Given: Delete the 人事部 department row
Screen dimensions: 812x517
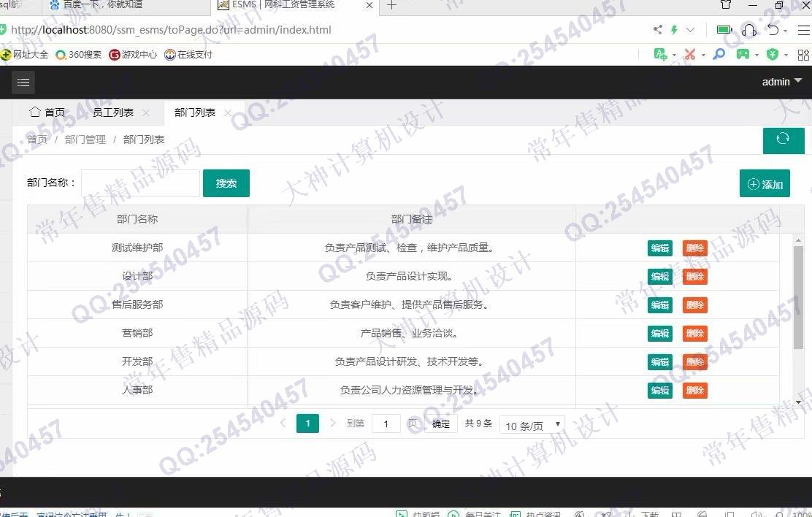Looking at the screenshot, I should [694, 391].
